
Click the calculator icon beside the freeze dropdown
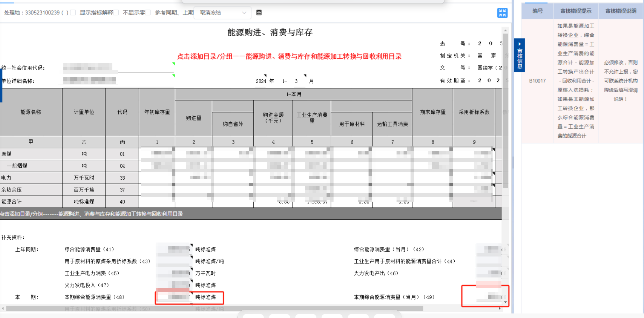[x=259, y=13]
